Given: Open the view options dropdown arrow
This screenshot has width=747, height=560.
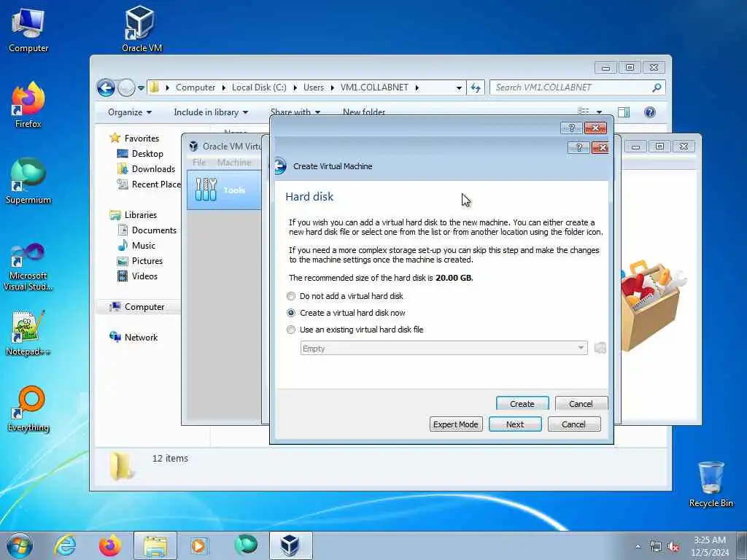Looking at the screenshot, I should [600, 112].
